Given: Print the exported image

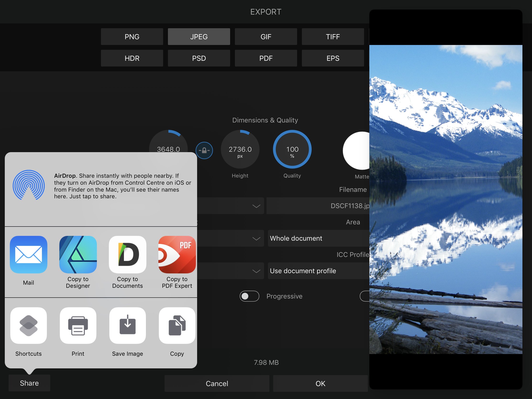Looking at the screenshot, I should tap(78, 325).
